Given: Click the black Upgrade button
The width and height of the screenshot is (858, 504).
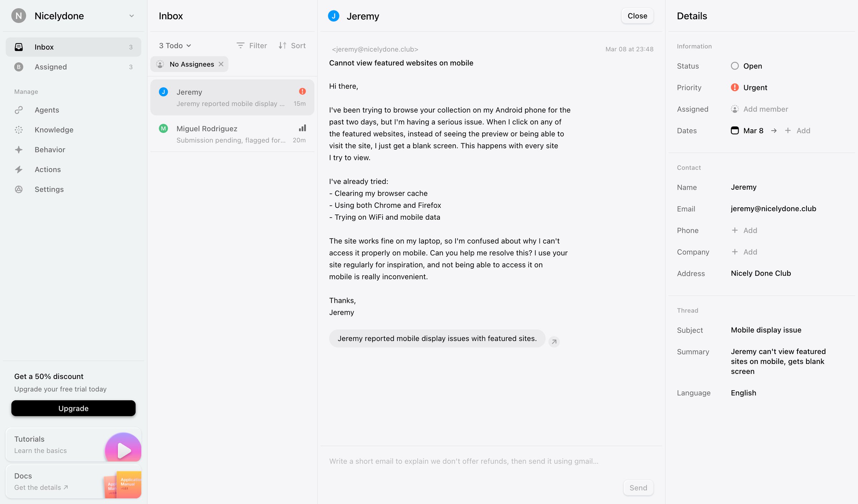Looking at the screenshot, I should point(73,408).
